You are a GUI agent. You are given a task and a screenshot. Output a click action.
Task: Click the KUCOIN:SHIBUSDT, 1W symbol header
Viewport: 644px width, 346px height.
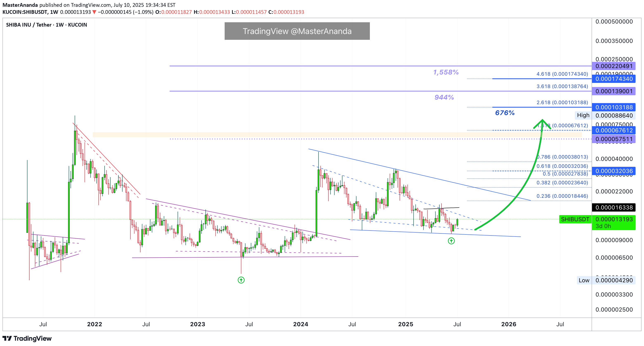pos(30,12)
